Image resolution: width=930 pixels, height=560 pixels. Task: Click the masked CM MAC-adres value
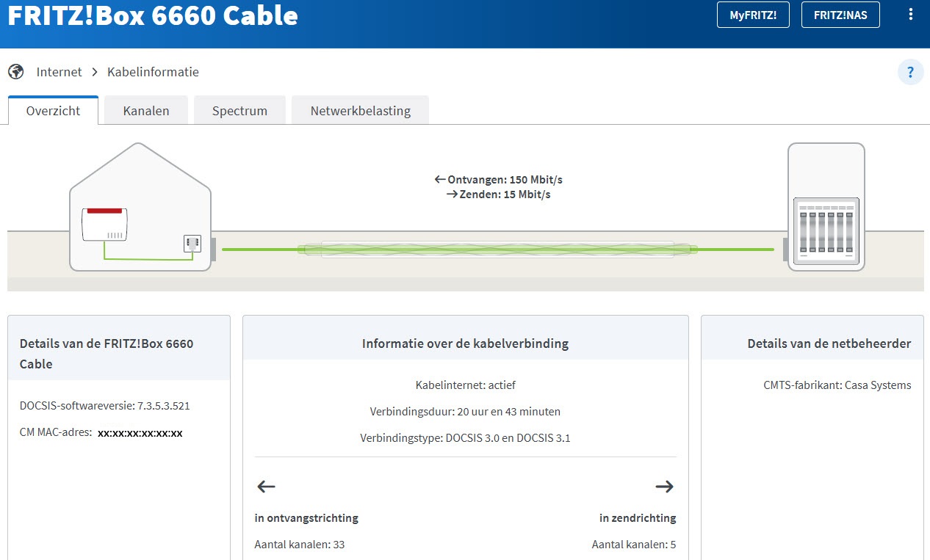point(140,433)
